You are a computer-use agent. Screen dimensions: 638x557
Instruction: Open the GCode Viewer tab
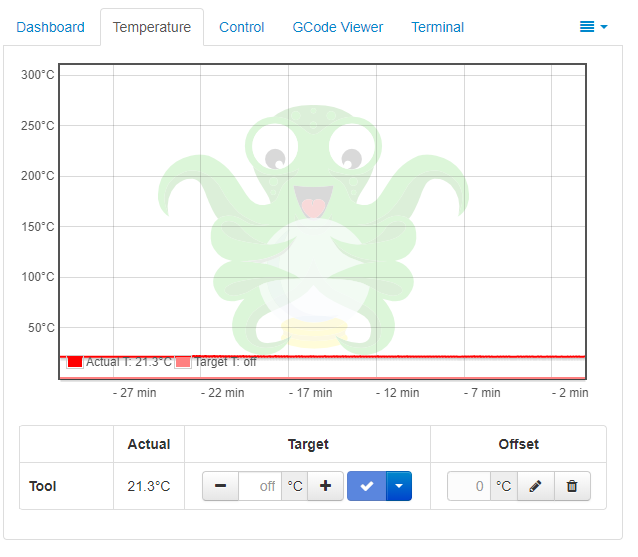(338, 27)
